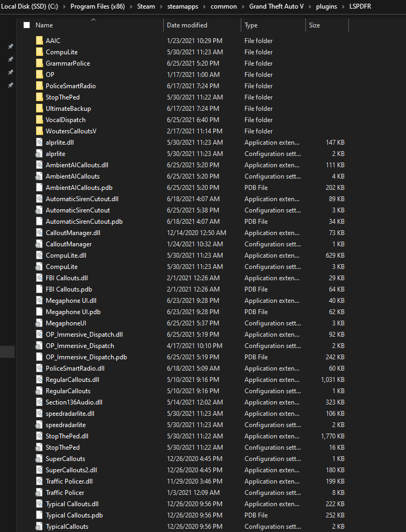
Task: Select the LSPDFR breadcrumb segment
Action: point(360,6)
